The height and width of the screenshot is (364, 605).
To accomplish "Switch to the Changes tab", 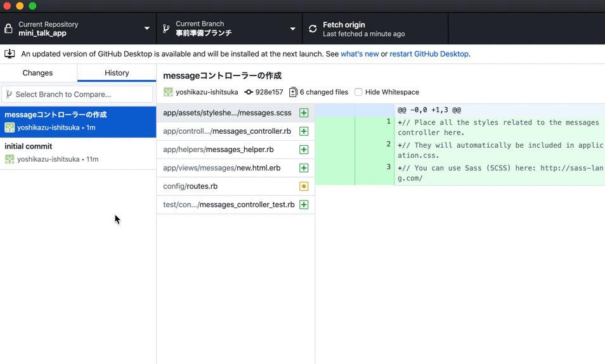I will click(38, 73).
